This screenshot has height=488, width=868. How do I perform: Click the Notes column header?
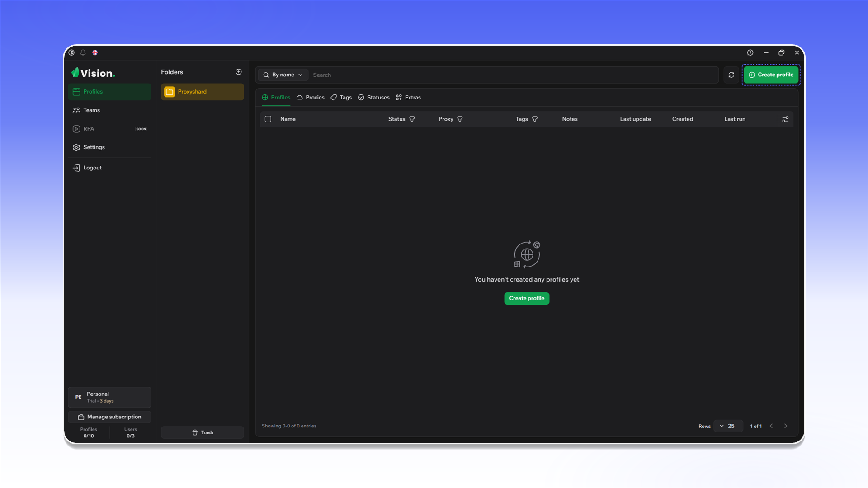(570, 119)
